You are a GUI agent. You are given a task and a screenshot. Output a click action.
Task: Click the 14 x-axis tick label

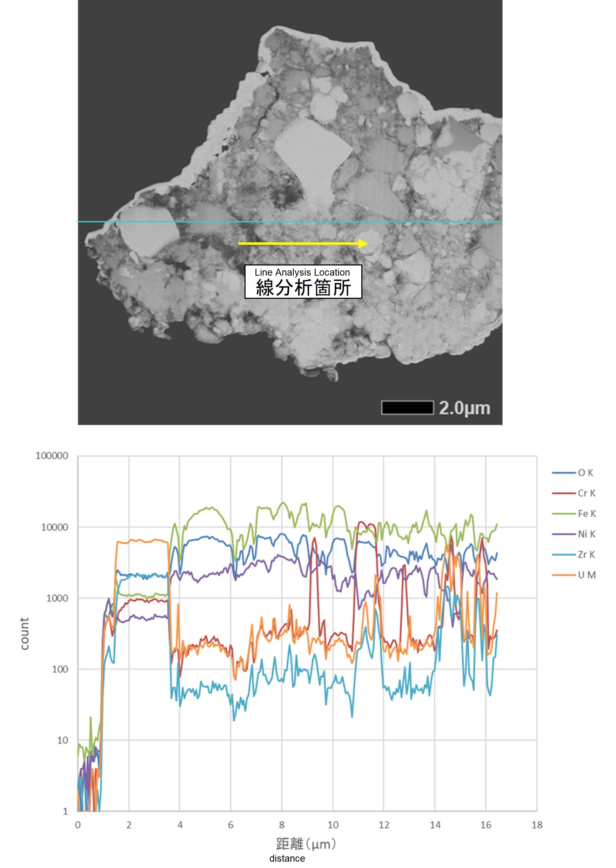[x=435, y=825]
